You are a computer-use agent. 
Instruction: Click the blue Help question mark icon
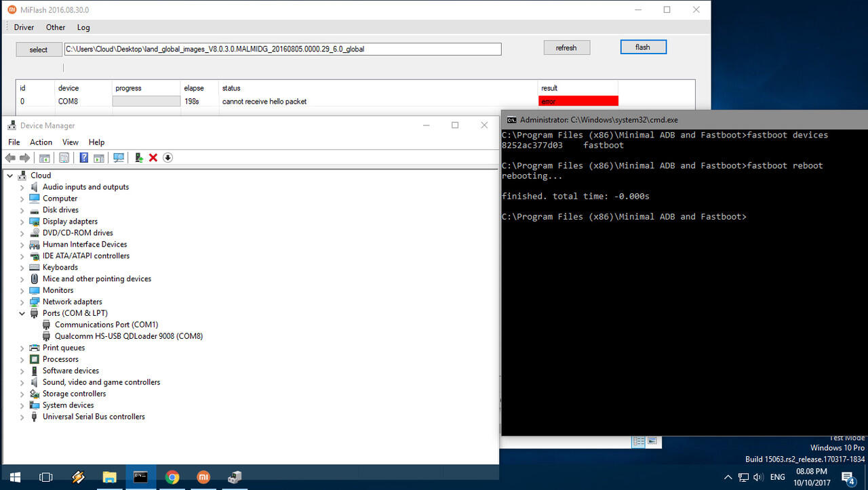click(x=84, y=158)
